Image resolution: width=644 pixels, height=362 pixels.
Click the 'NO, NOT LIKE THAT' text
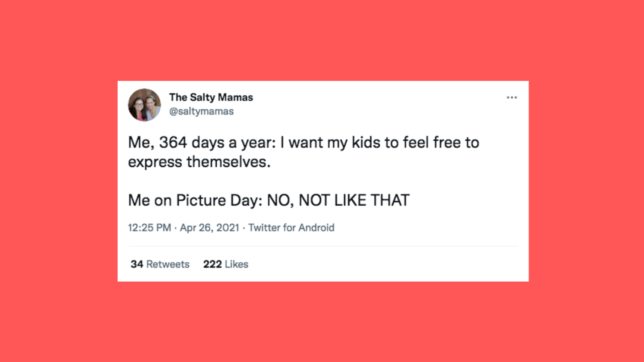click(x=338, y=200)
